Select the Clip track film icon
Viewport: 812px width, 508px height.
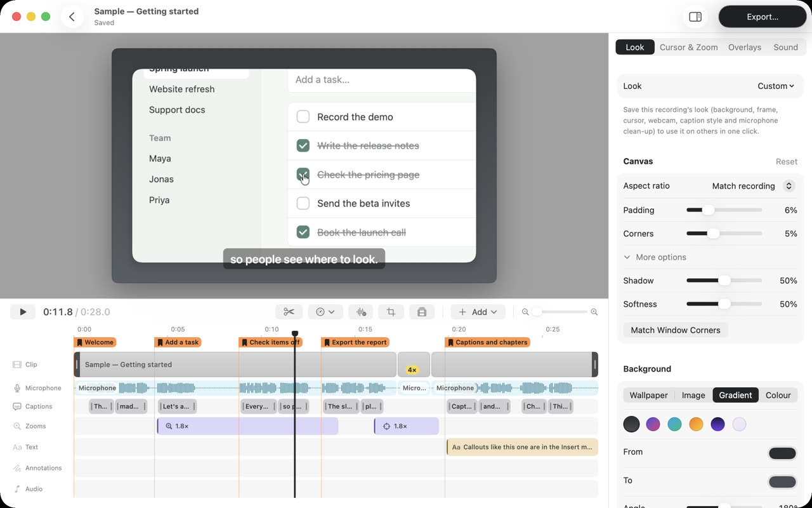pos(16,364)
